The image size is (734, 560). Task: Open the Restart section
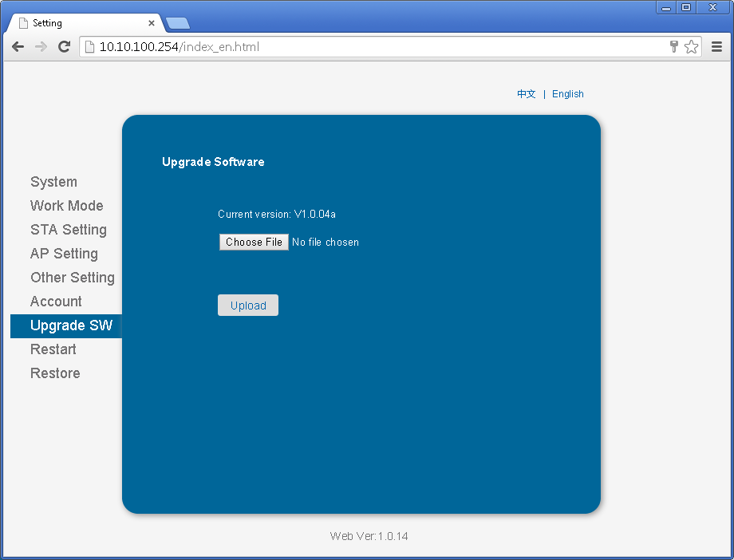coord(53,349)
